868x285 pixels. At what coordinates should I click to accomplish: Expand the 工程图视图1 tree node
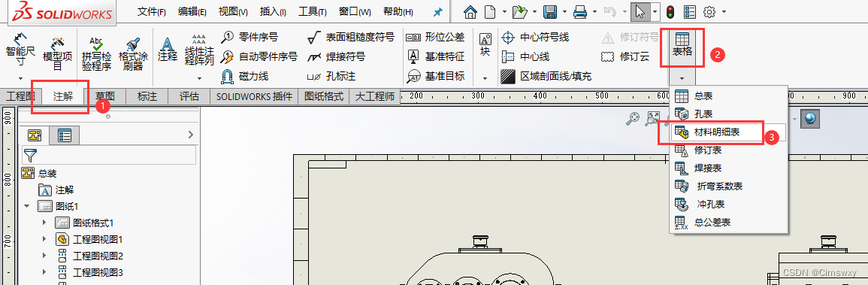point(45,240)
